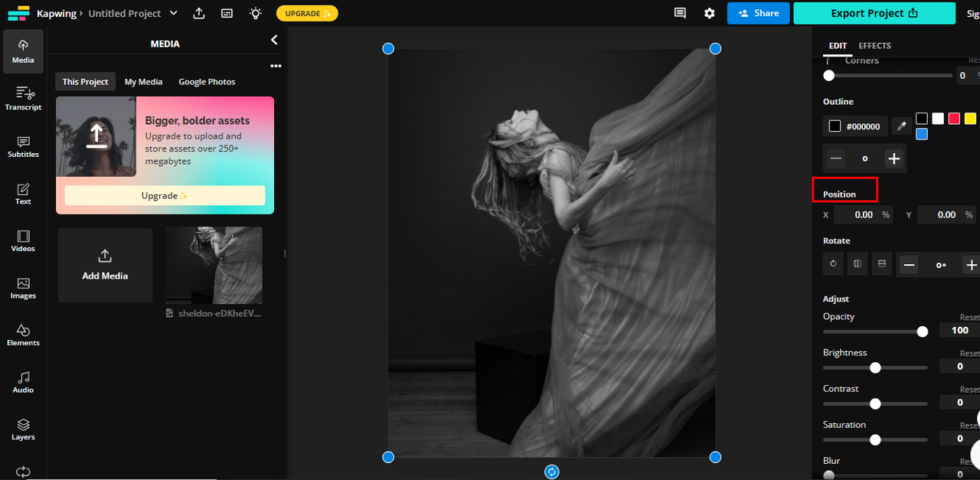Open Elements in the left sidebar

(x=23, y=335)
